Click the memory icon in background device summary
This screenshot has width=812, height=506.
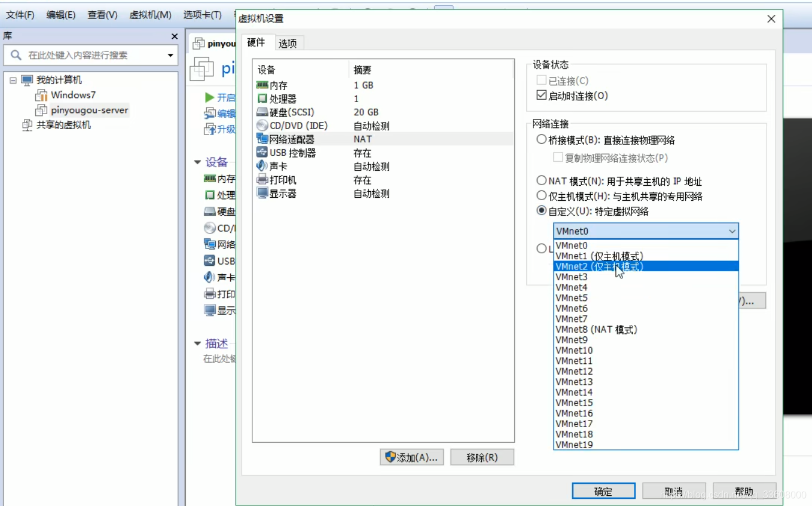point(209,179)
